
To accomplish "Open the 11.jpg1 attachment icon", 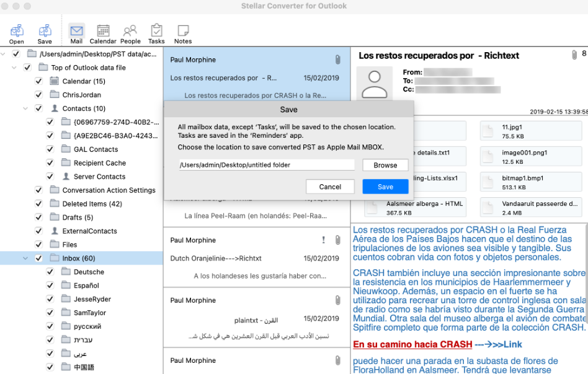I will [488, 131].
